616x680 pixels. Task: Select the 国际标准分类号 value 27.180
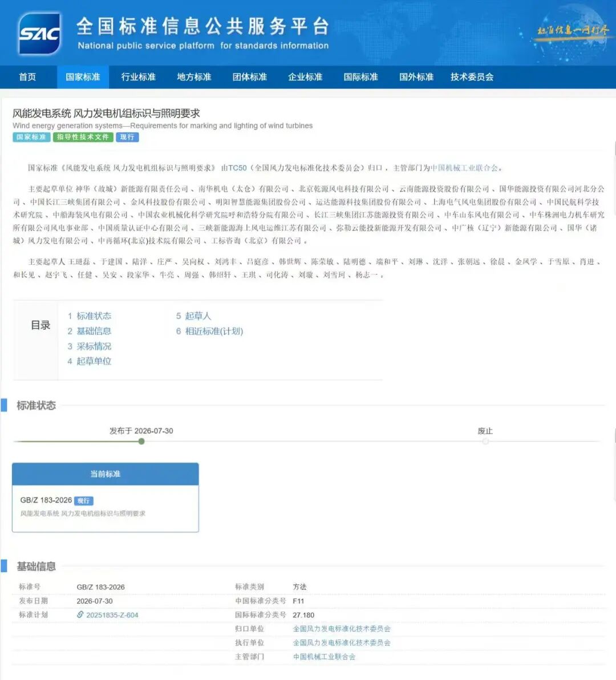pyautogui.click(x=303, y=615)
